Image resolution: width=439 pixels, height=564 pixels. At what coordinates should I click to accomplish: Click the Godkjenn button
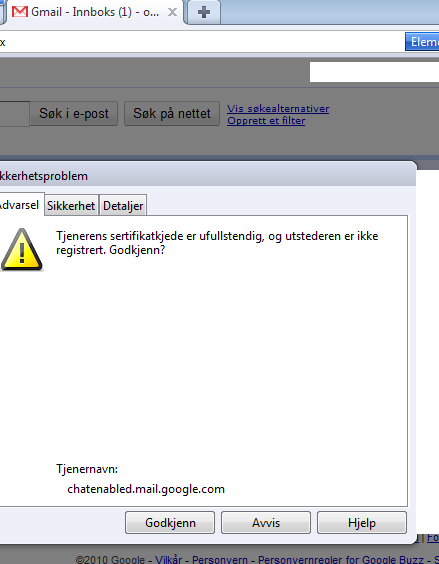170,523
